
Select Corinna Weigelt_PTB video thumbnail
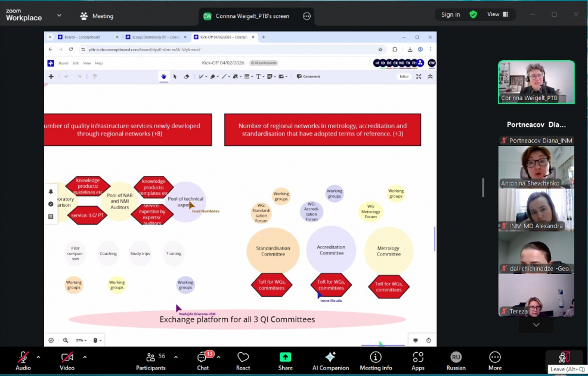(x=536, y=82)
